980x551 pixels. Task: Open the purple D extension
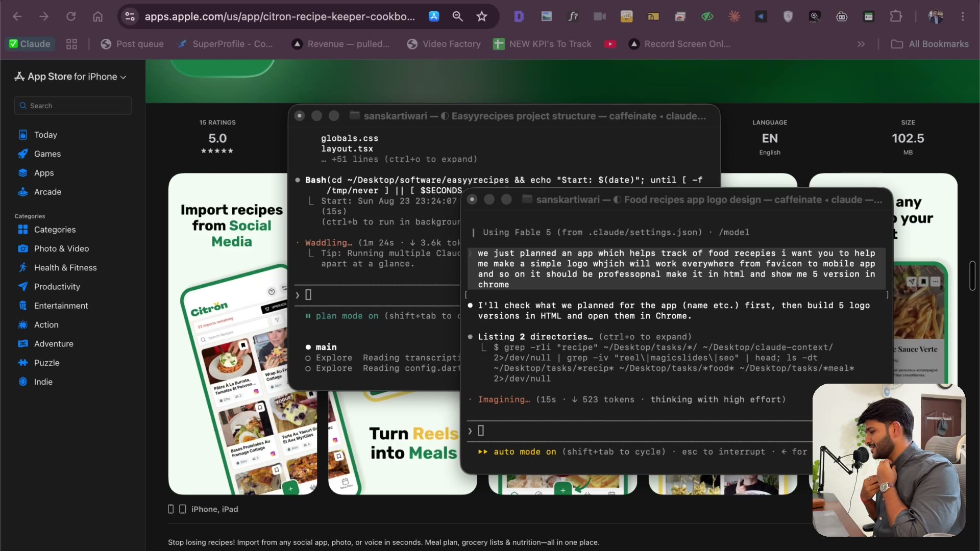click(519, 16)
